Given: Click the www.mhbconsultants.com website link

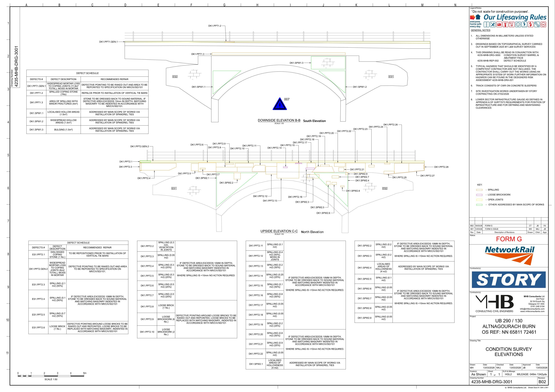Looking at the screenshot, I should pos(532,311).
